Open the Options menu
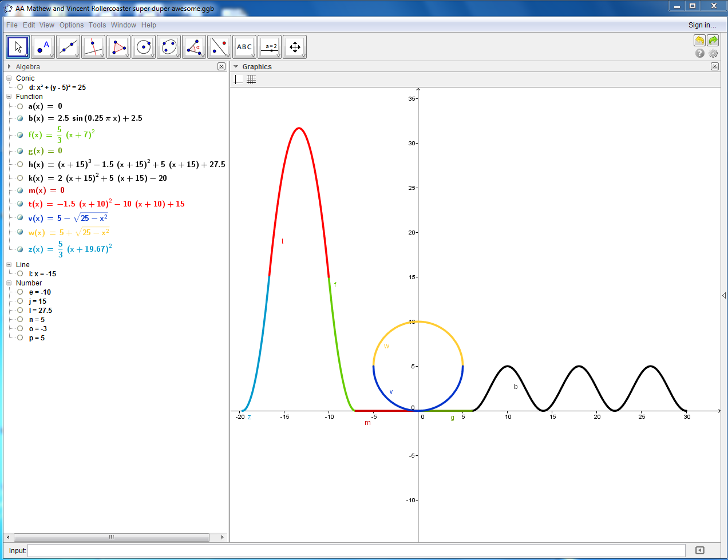The image size is (728, 560). pos(72,25)
